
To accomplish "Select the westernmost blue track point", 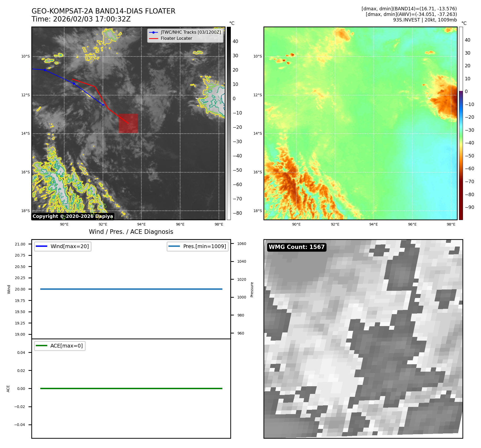I will pyautogui.click(x=45, y=70).
